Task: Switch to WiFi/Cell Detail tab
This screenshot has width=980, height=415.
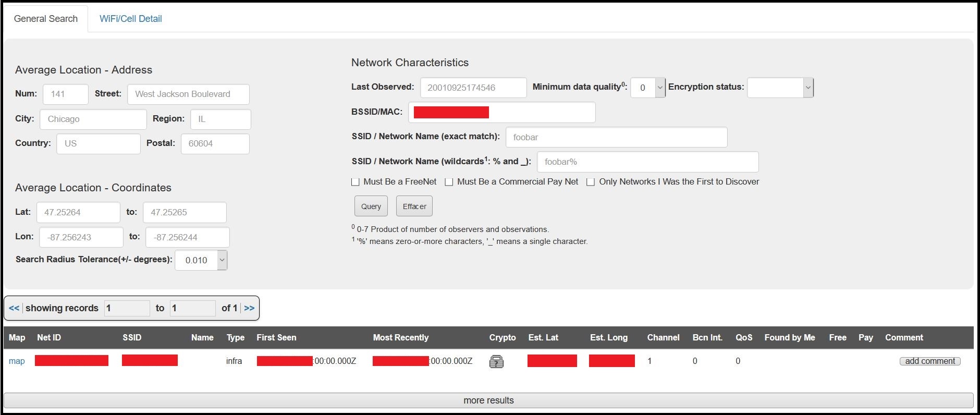Action: click(x=130, y=19)
